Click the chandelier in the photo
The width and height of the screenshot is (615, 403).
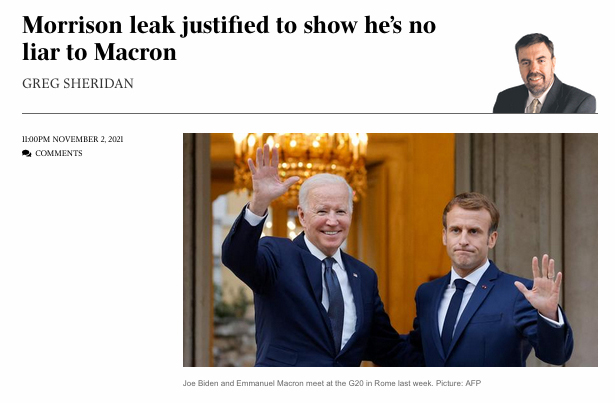(x=300, y=165)
